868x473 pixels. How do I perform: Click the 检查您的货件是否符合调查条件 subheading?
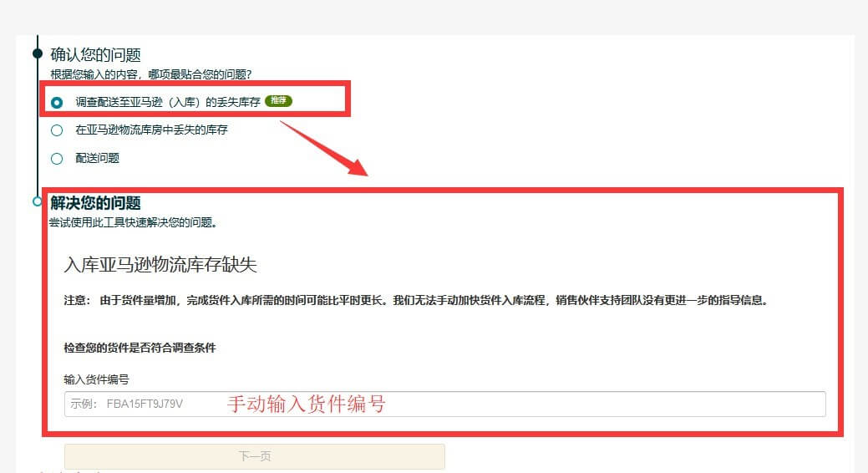tap(140, 348)
